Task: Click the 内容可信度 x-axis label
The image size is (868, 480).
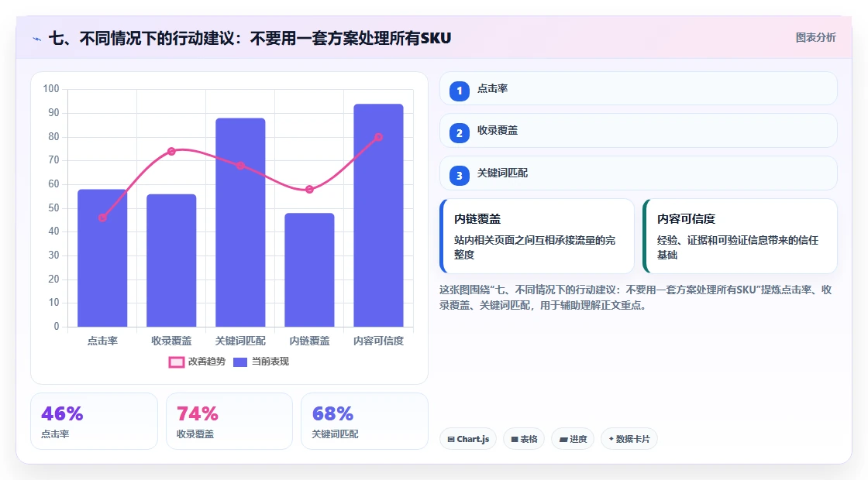Action: coord(379,341)
